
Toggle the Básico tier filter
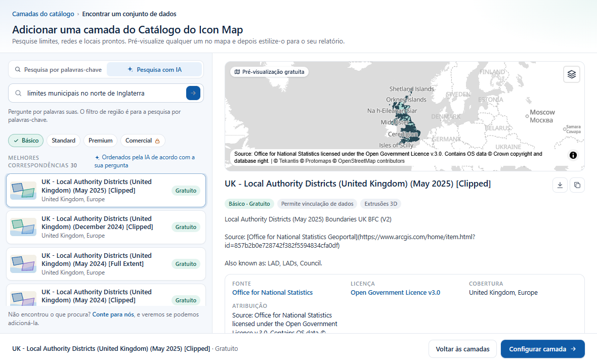26,141
